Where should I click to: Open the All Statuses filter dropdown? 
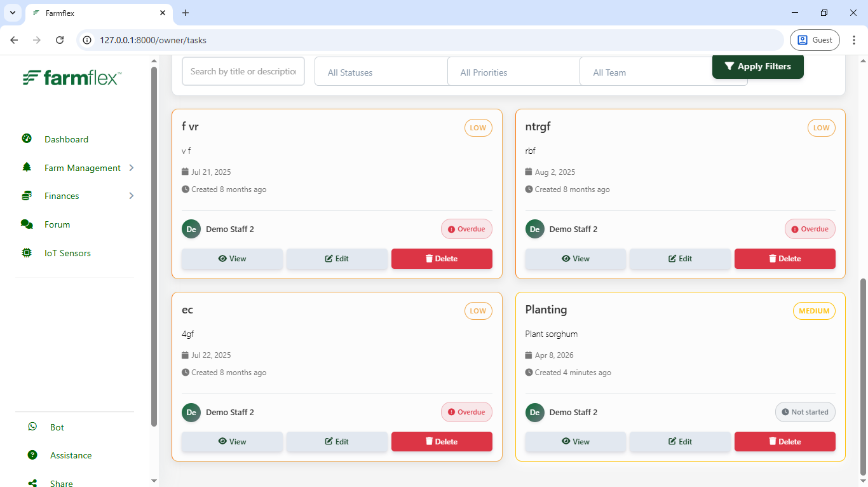pos(381,72)
